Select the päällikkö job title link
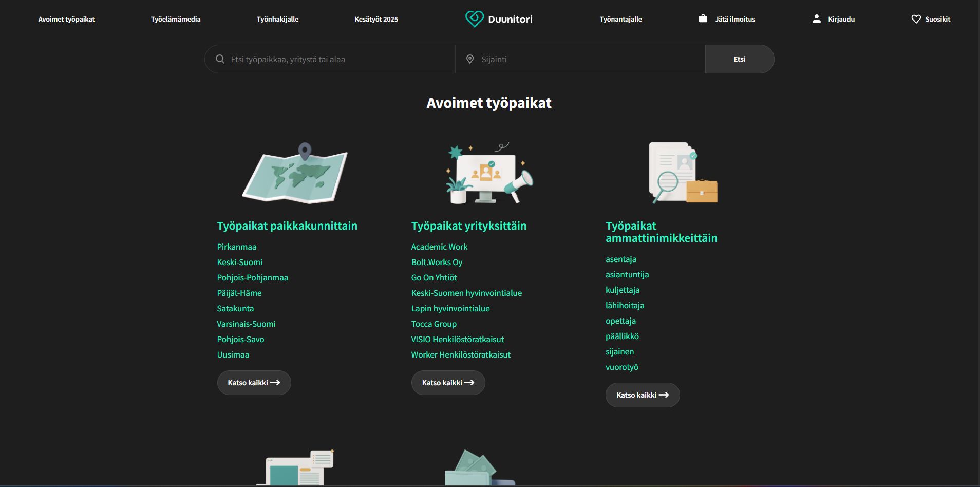This screenshot has height=487, width=980. tap(622, 336)
